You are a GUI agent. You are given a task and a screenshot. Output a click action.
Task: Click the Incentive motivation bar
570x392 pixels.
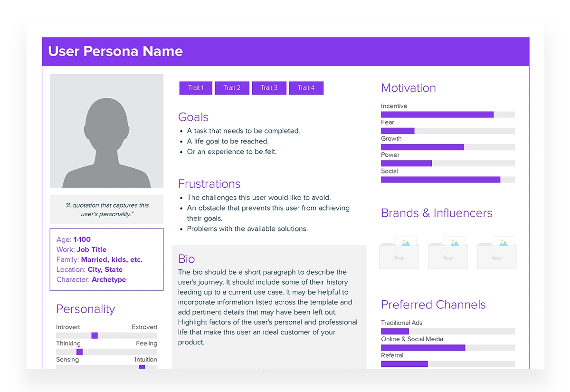(x=436, y=114)
